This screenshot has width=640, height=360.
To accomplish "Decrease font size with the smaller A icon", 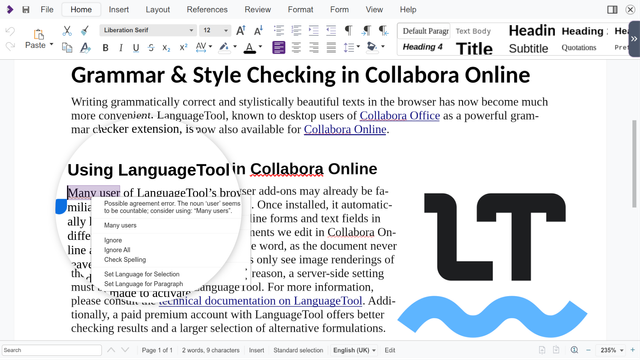I will [x=258, y=31].
